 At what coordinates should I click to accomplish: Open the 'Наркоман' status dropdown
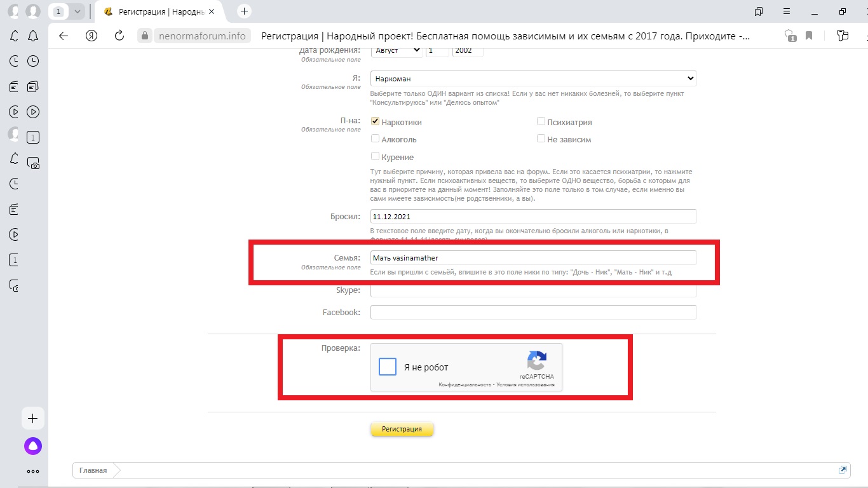pyautogui.click(x=533, y=78)
